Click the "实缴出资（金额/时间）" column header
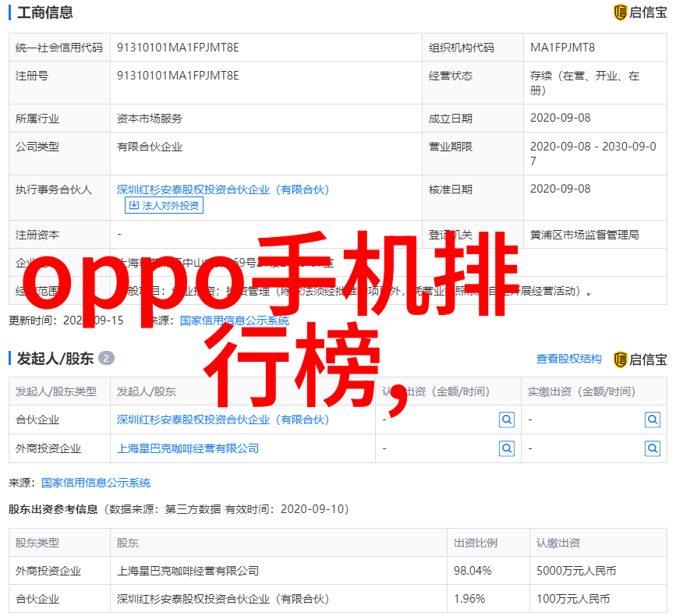The image size is (676, 616). pos(582,391)
